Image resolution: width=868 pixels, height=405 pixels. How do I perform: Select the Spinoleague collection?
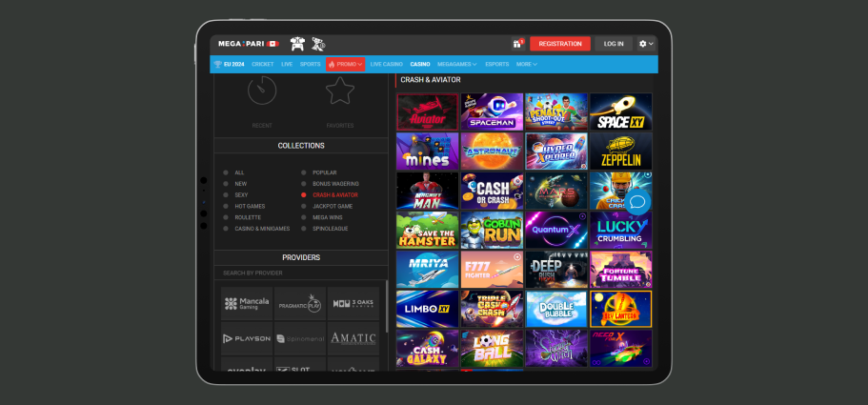tap(324, 229)
